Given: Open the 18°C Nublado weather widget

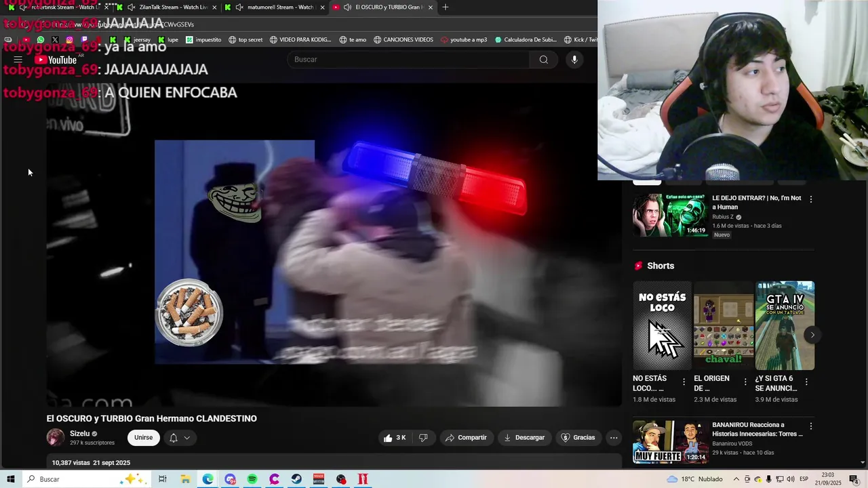Looking at the screenshot, I should click(x=694, y=479).
